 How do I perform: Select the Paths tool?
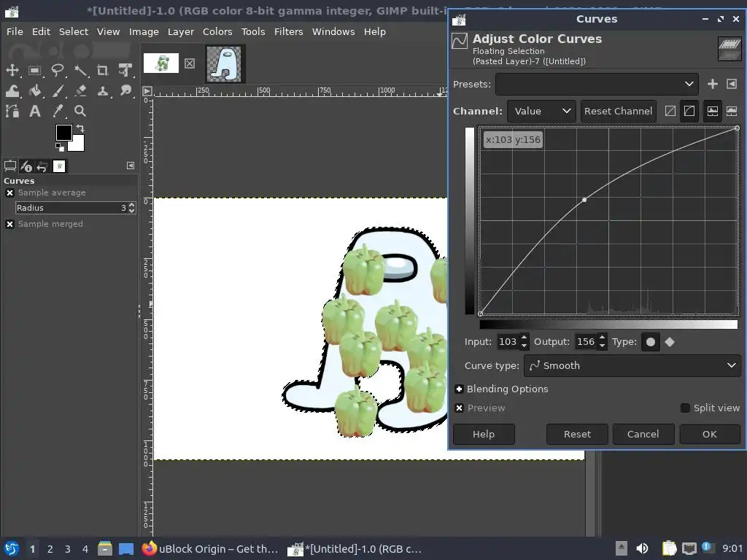pos(12,111)
